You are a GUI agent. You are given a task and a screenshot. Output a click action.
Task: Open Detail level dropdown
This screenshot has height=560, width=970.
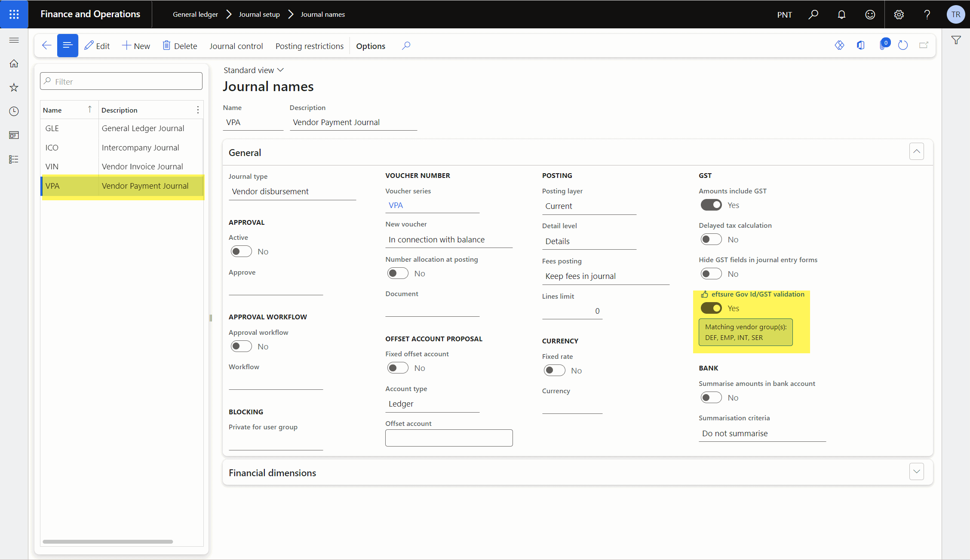click(589, 242)
